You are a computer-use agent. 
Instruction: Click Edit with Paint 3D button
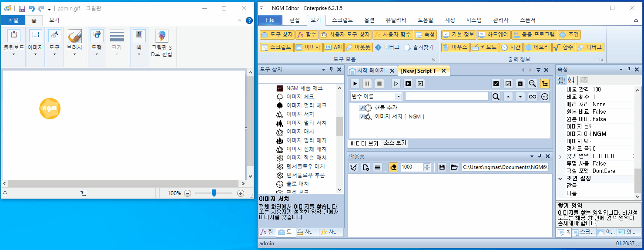162,44
